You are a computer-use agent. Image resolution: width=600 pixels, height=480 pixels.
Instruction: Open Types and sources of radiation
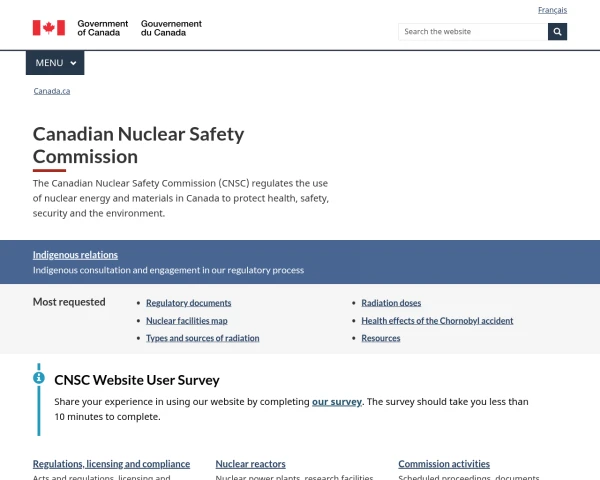(x=203, y=338)
